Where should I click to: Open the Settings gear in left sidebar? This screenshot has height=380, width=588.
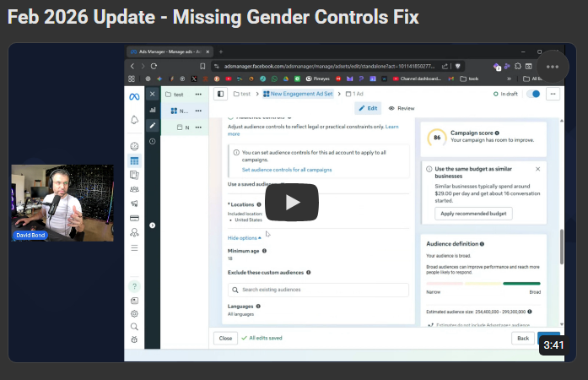click(134, 313)
